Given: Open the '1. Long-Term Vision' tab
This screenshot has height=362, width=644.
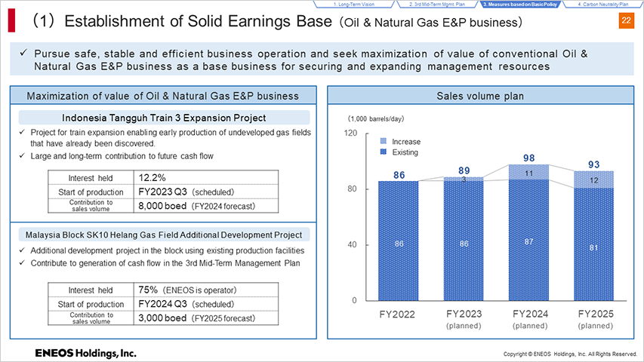Looking at the screenshot, I should click(353, 4).
